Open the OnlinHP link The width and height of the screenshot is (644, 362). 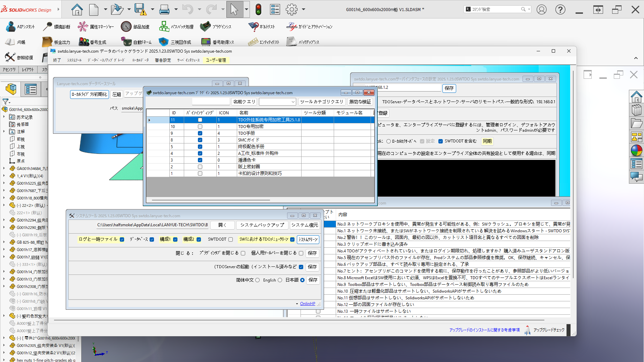click(307, 304)
